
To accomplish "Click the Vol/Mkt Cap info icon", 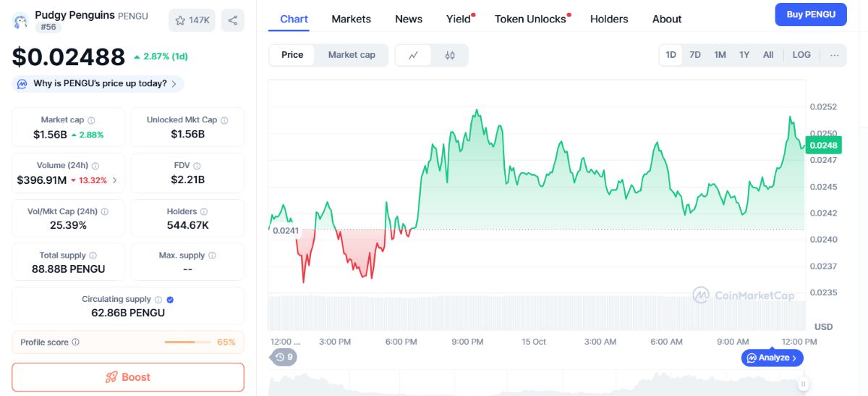I will pyautogui.click(x=105, y=211).
